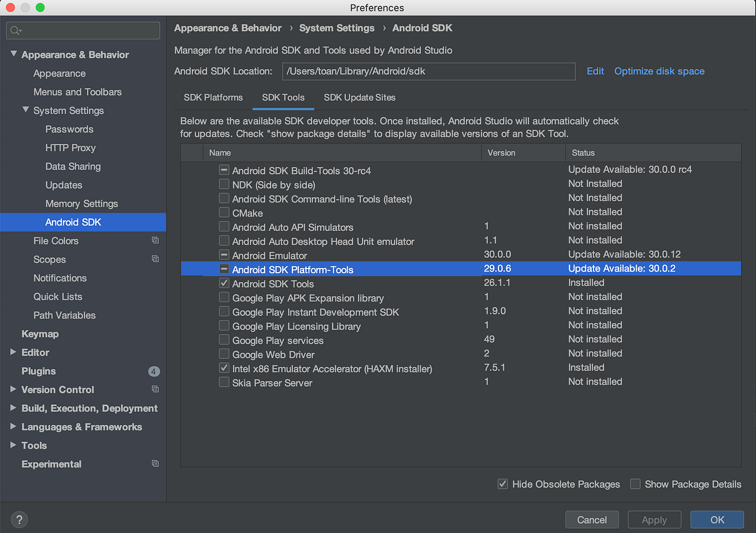
Task: Click the Experimental project-level icon
Action: 155,464
